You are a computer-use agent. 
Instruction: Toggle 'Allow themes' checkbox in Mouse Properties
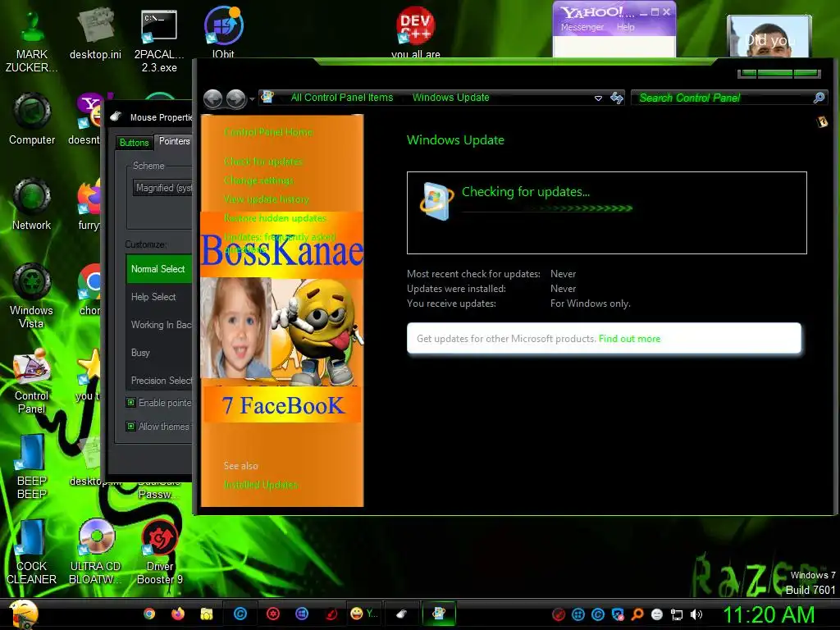point(130,427)
